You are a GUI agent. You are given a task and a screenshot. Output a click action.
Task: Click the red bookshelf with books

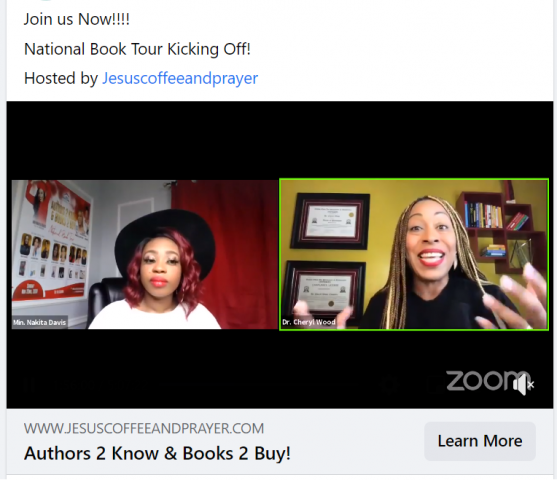pos(502,229)
